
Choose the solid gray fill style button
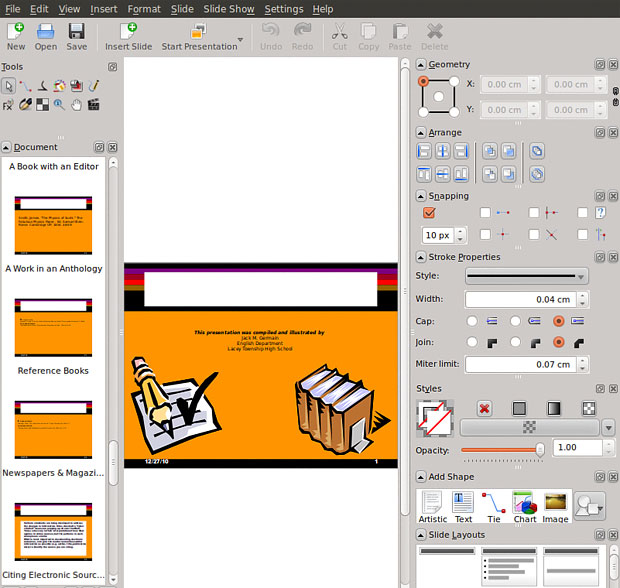[x=519, y=408]
